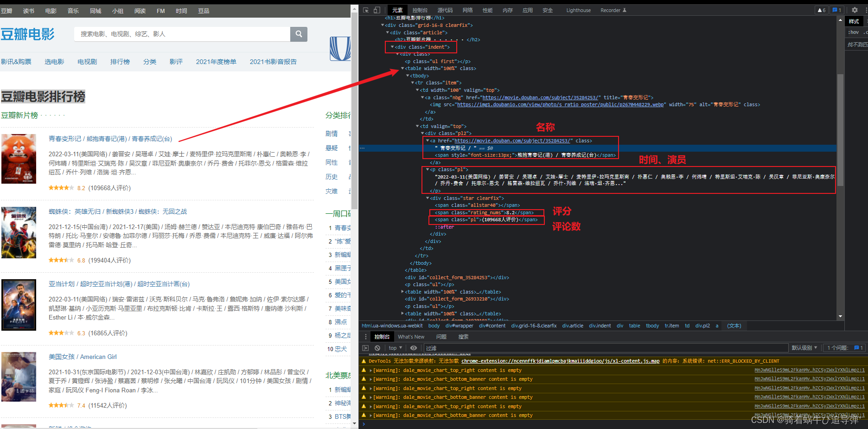
Task: Open the 性能 tab
Action: (x=488, y=10)
